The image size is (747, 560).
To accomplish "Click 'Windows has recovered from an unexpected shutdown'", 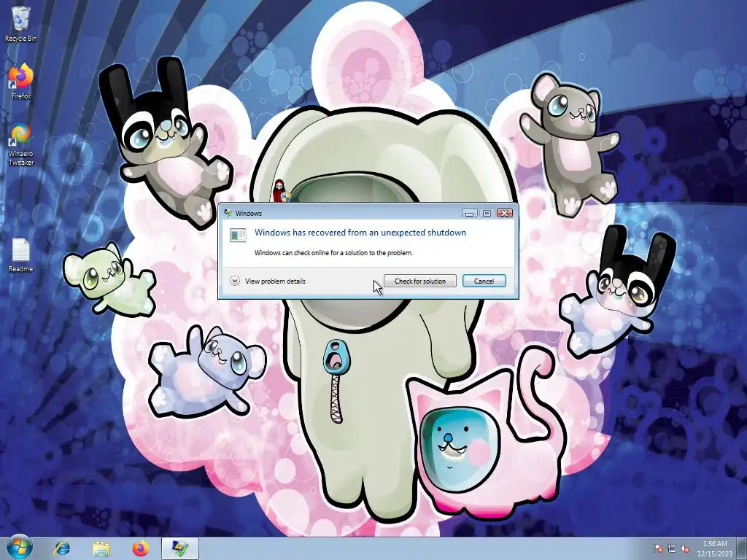I will click(x=360, y=233).
